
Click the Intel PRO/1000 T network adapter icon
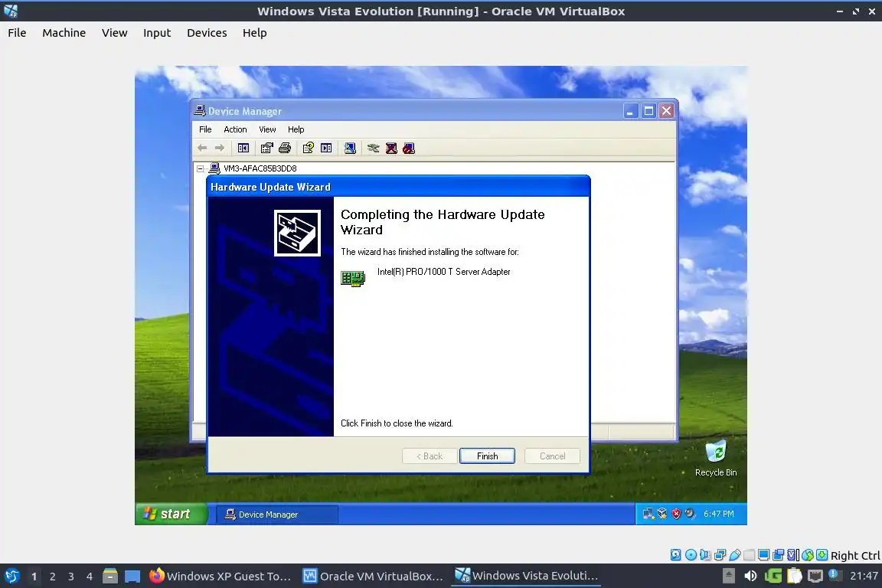(353, 279)
